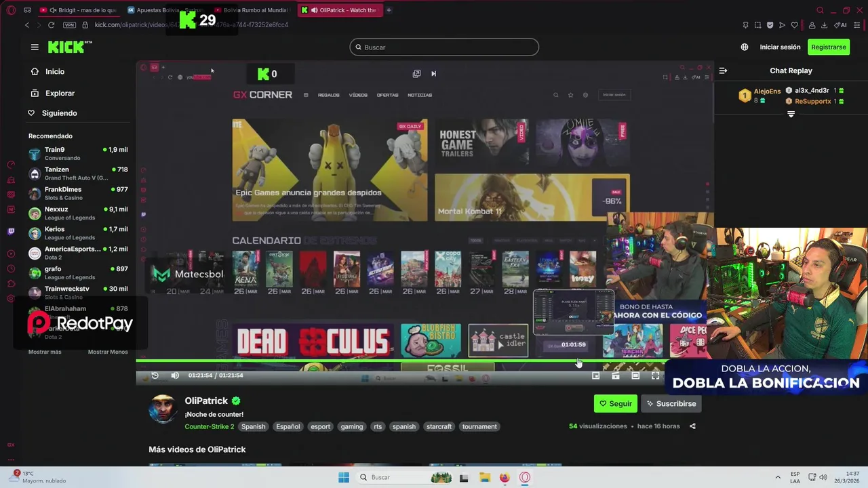The width and height of the screenshot is (868, 488).
Task: Click the language globe icon
Action: pos(745,47)
